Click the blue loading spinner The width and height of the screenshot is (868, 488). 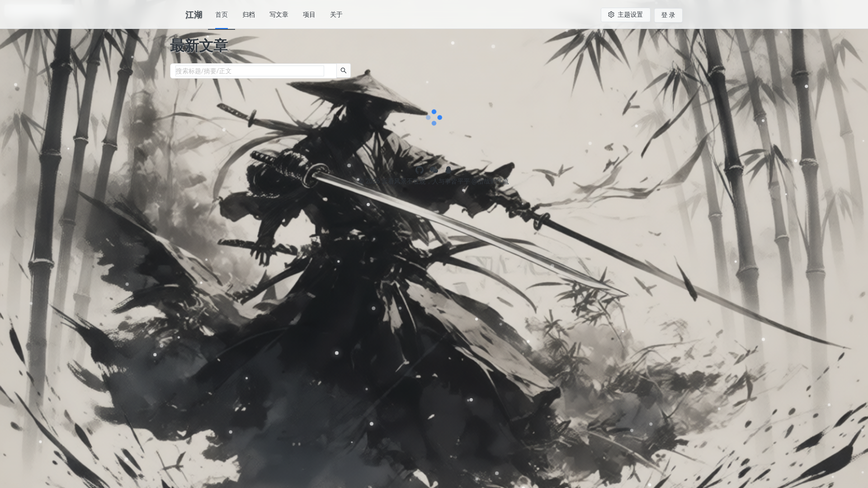tap(434, 117)
